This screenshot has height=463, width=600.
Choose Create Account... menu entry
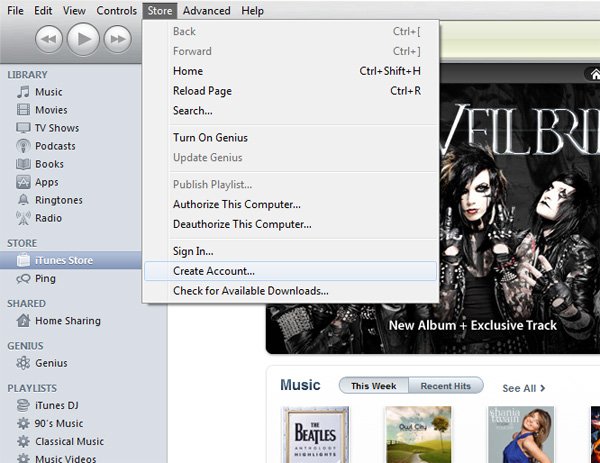click(x=290, y=271)
